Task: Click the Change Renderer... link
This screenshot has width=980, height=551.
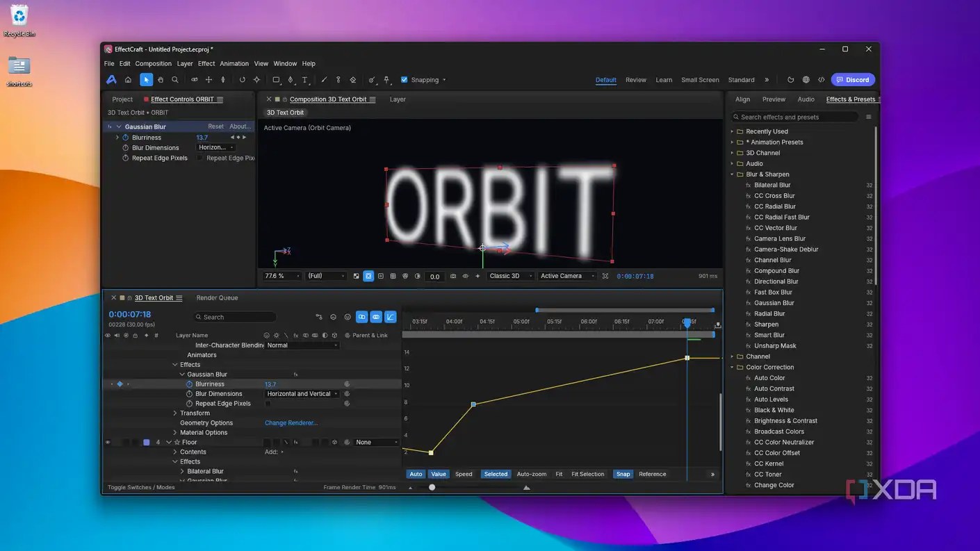Action: 291,423
